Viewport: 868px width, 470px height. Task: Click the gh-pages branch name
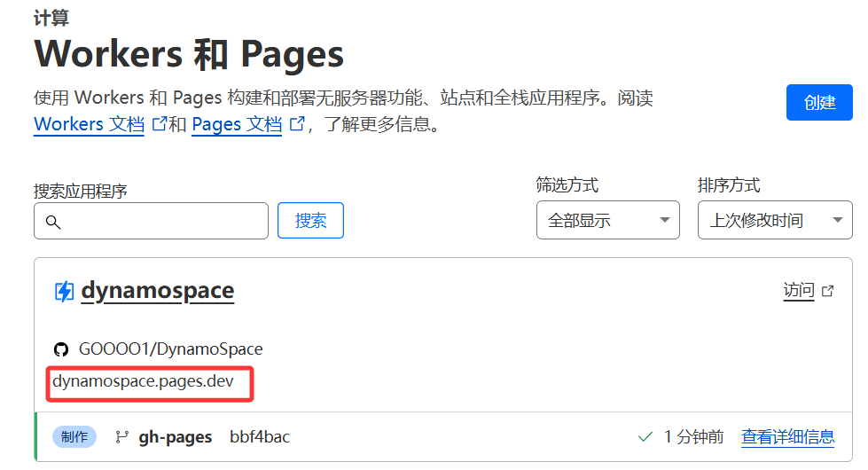click(x=175, y=437)
